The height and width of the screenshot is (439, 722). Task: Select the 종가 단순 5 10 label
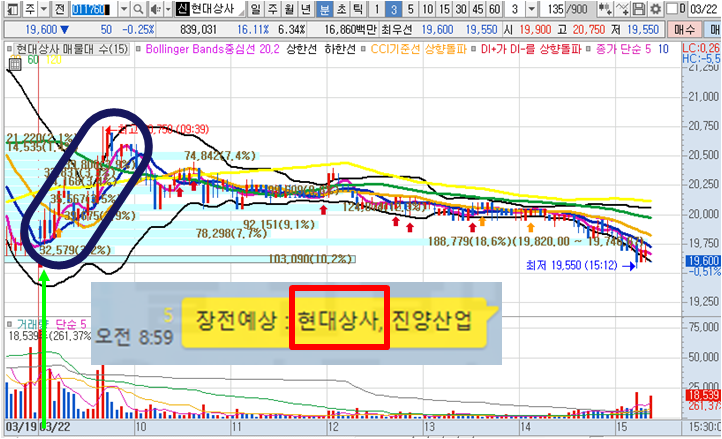[x=632, y=49]
